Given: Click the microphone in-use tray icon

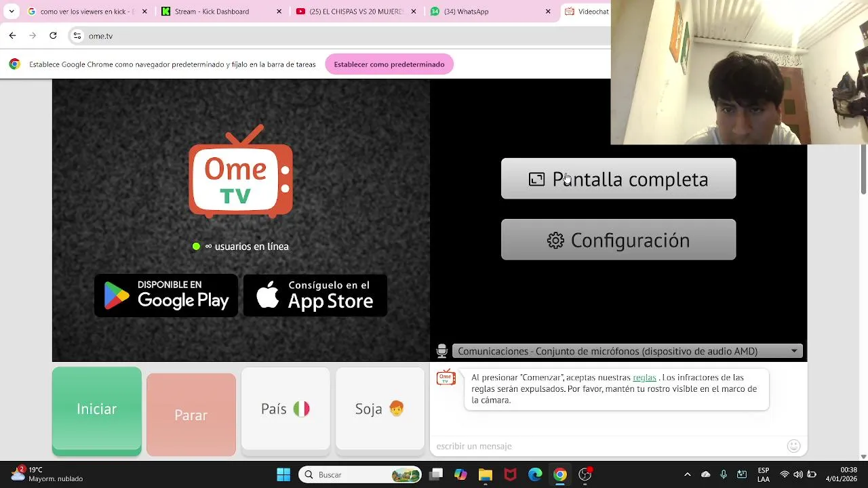Looking at the screenshot, I should tap(724, 474).
